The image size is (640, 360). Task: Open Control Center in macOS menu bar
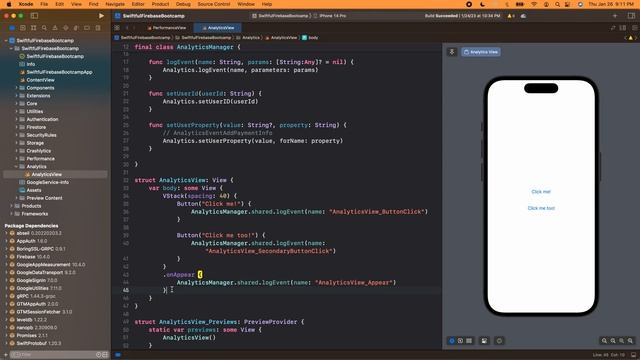pyautogui.click(x=567, y=4)
